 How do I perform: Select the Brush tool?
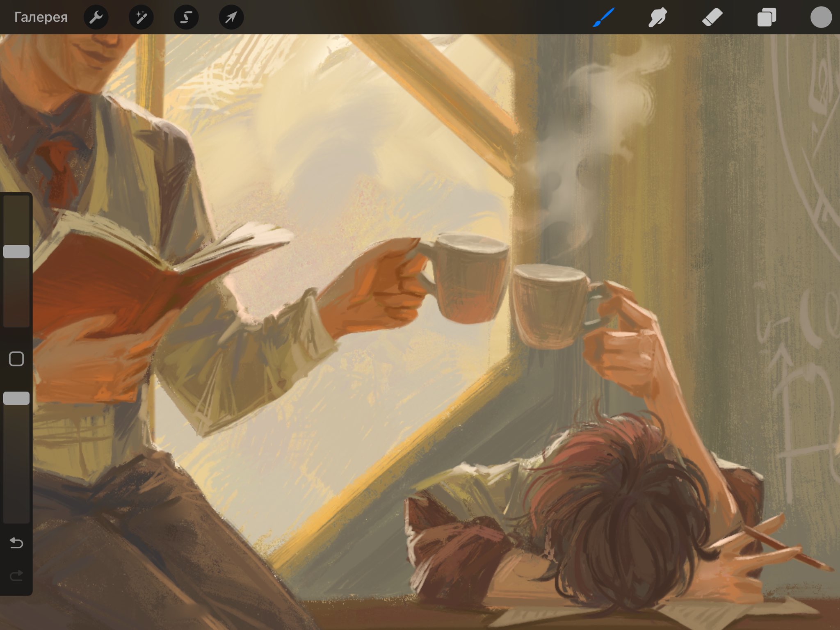(x=603, y=17)
